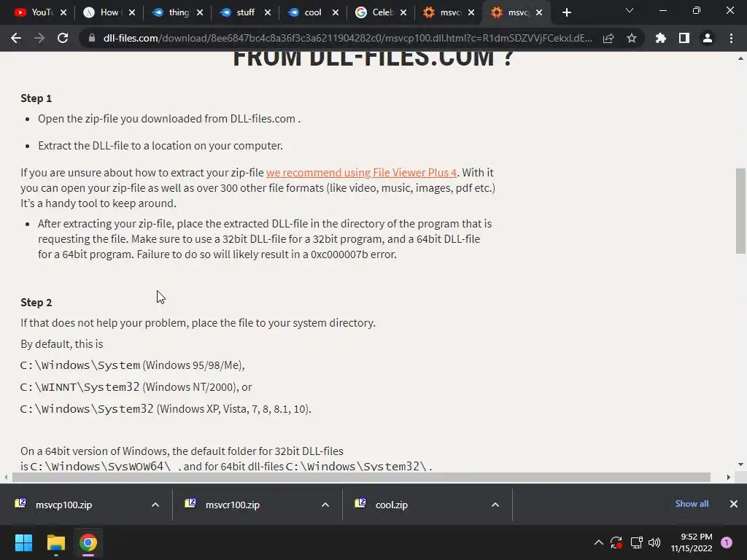Click the Chrome taskbar icon

tap(88, 542)
